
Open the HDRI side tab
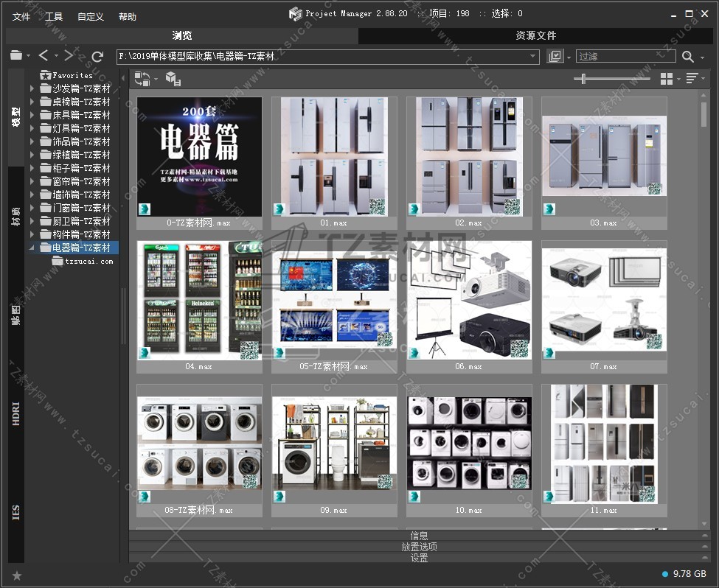(x=16, y=413)
